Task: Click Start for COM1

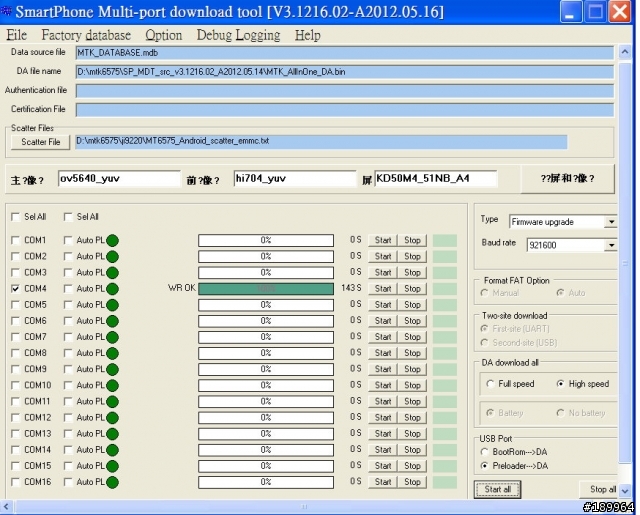Action: (383, 240)
